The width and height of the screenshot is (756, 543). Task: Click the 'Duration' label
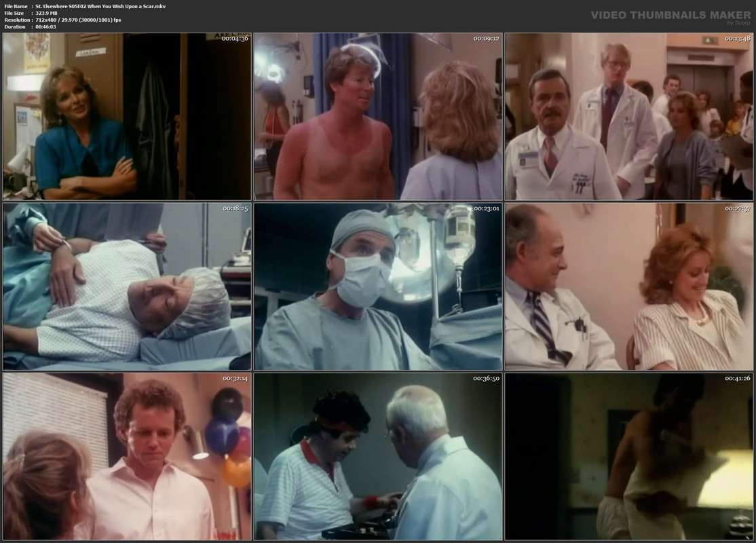(15, 26)
